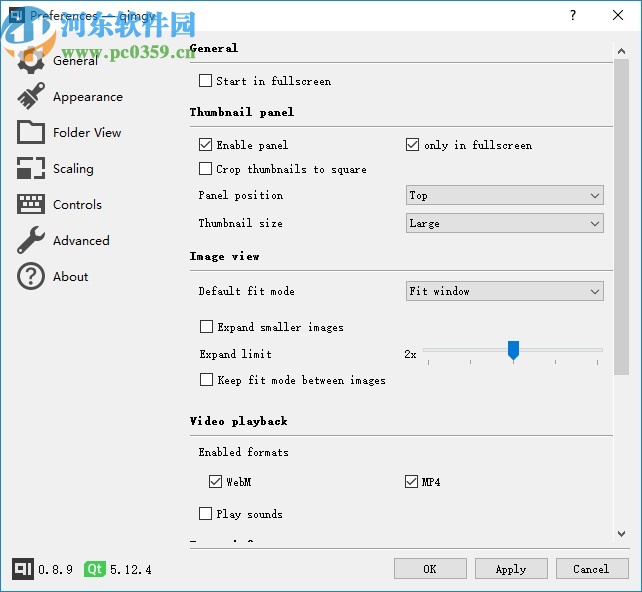Click the Expand limit slider handle
Viewport: 642px width, 592px height.
click(x=513, y=350)
